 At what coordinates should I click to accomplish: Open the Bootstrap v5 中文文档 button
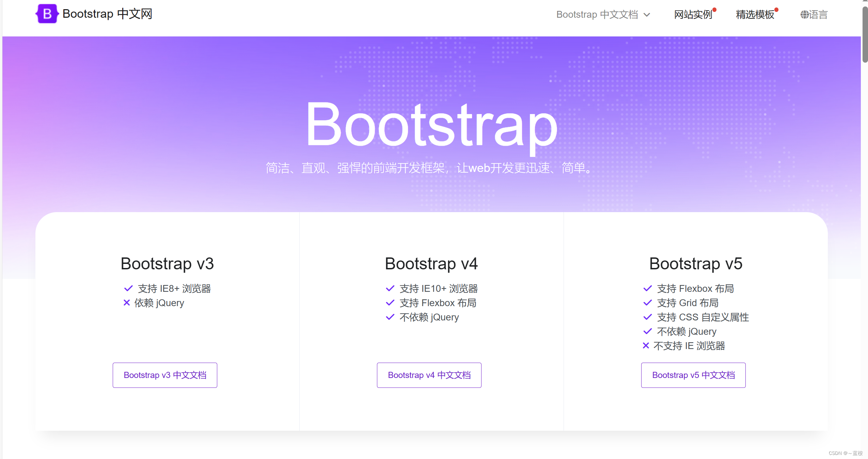(x=693, y=375)
